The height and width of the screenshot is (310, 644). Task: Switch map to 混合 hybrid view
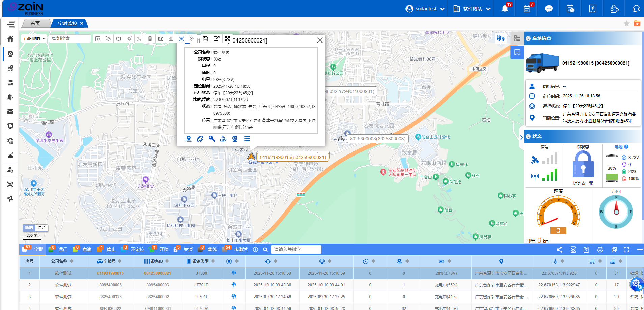[x=41, y=228]
